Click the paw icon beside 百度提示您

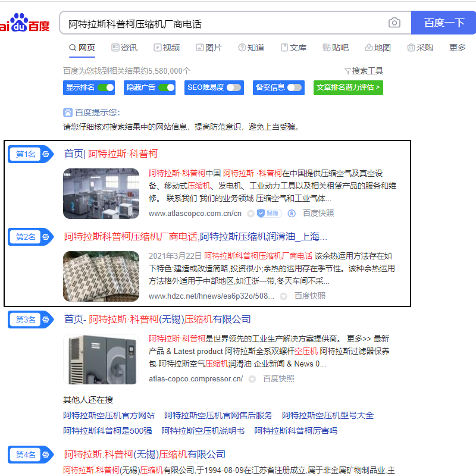click(68, 112)
